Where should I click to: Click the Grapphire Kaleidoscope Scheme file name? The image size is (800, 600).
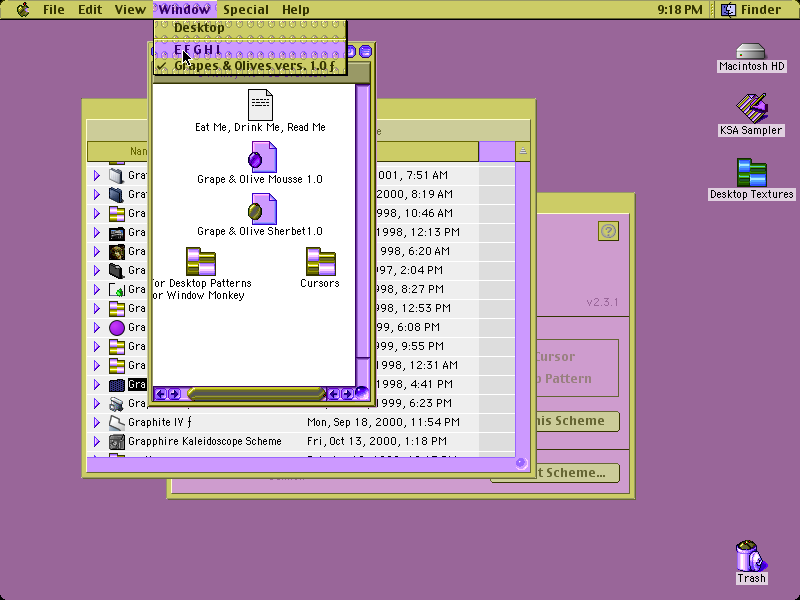[205, 441]
